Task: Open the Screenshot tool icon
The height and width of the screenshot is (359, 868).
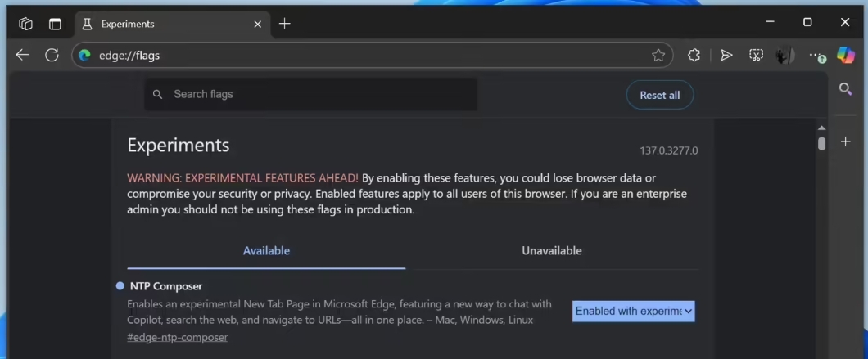Action: 756,55
